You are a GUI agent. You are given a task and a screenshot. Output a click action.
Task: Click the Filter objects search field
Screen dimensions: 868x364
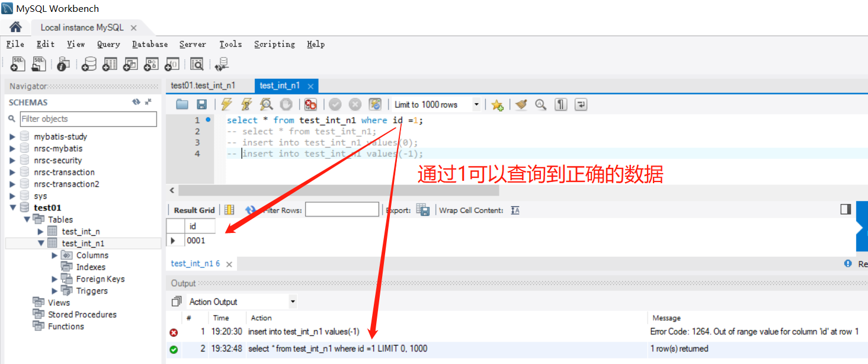click(88, 119)
